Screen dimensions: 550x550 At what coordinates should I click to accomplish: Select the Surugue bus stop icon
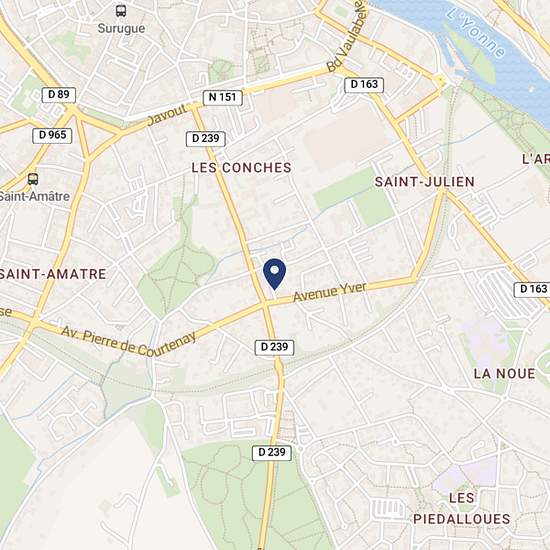121,11
